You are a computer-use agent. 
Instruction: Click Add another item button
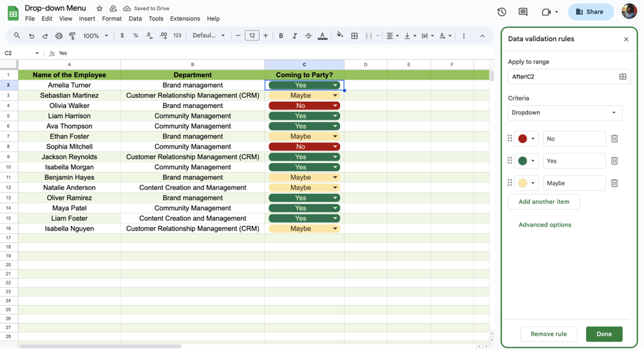(544, 202)
